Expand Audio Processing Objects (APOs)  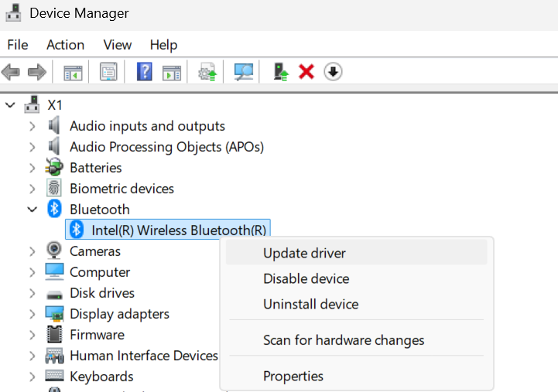33,147
